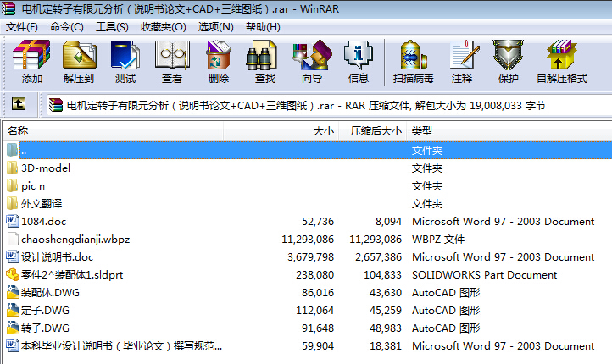Click the 信息 (Info) toolbar icon
This screenshot has height=364, width=612.
(359, 55)
